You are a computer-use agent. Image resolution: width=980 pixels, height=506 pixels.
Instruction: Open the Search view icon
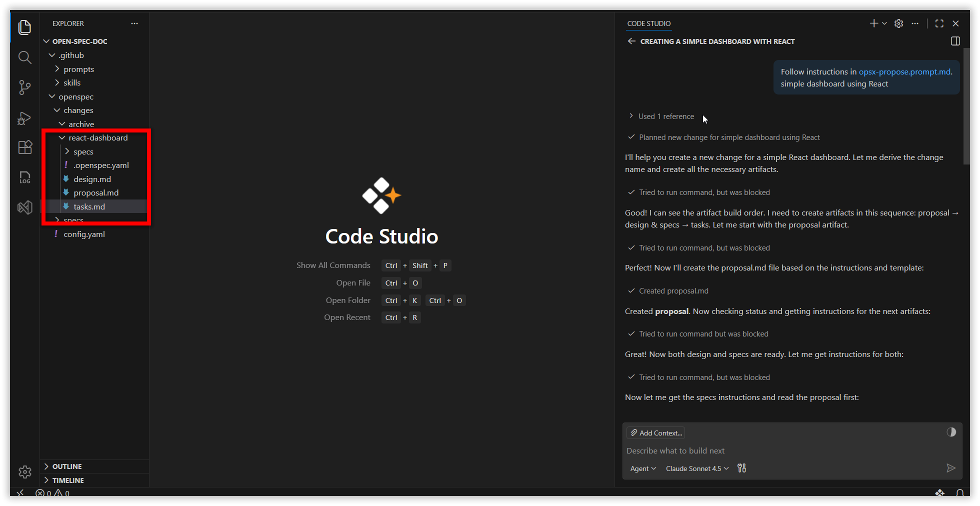coord(24,57)
